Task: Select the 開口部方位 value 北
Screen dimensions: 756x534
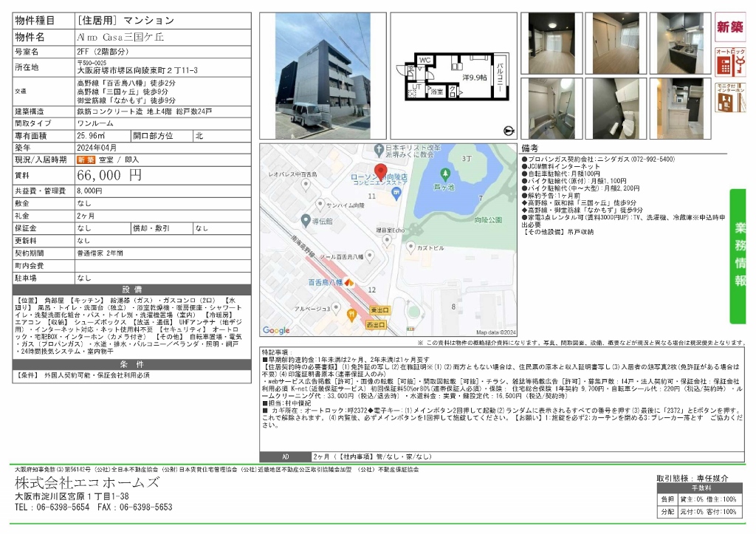Action: pos(199,136)
